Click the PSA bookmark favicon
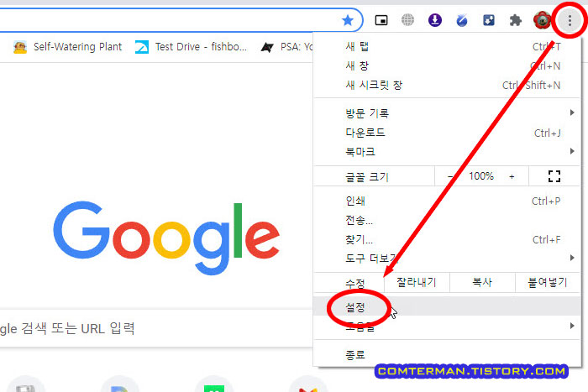The height and width of the screenshot is (392, 588). pos(267,47)
